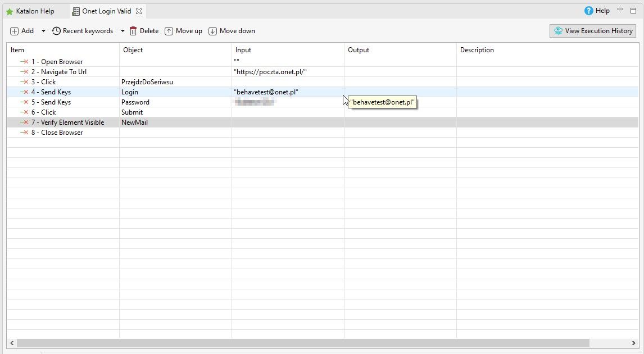644x354 pixels.
Task: Click the blue Help question icon
Action: pos(589,11)
